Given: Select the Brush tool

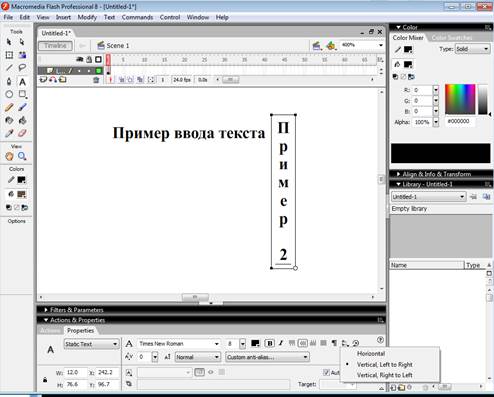Looking at the screenshot, I should tap(22, 107).
